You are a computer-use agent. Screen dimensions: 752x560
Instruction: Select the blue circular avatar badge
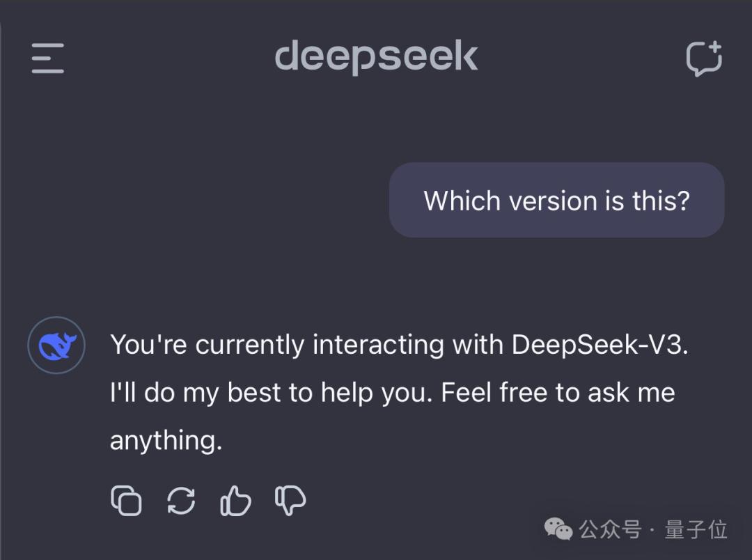coord(56,345)
